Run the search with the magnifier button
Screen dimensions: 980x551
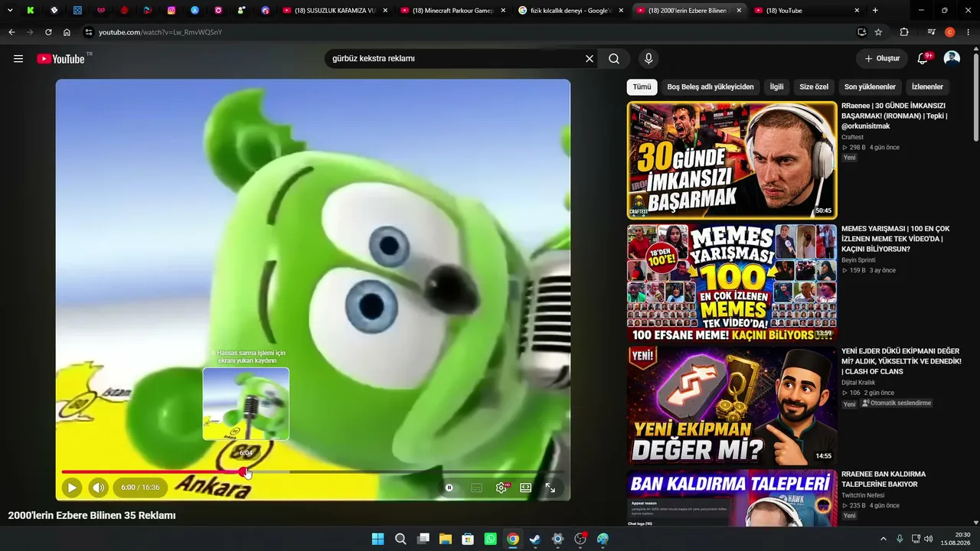pos(614,59)
